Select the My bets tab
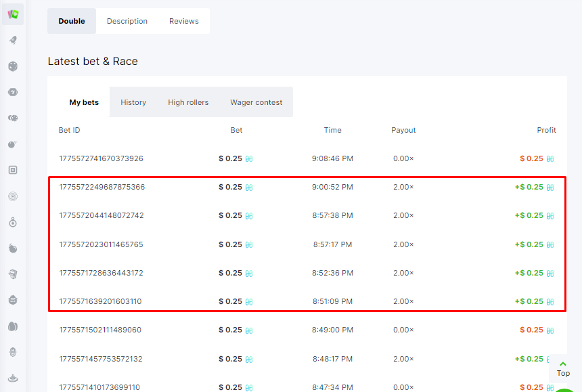Image resolution: width=582 pixels, height=392 pixels. [84, 102]
